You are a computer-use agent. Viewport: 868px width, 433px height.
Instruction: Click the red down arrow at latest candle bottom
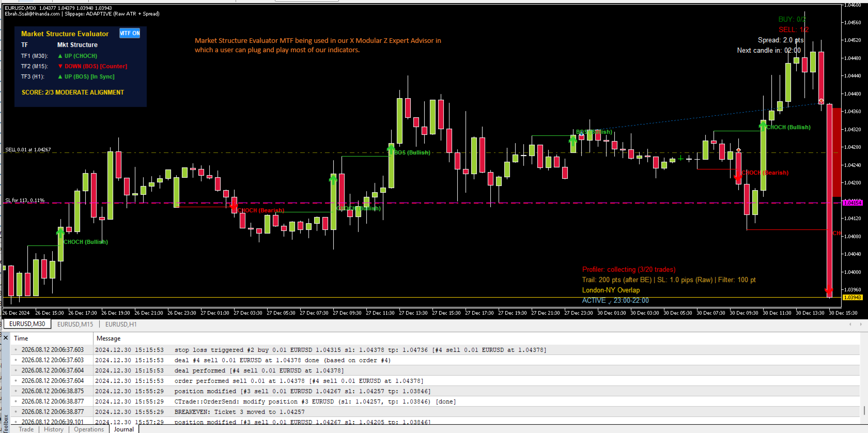(x=829, y=291)
